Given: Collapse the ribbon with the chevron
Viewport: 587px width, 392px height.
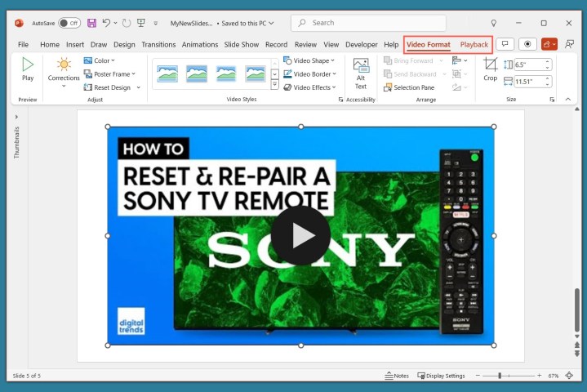Looking at the screenshot, I should pos(568,99).
